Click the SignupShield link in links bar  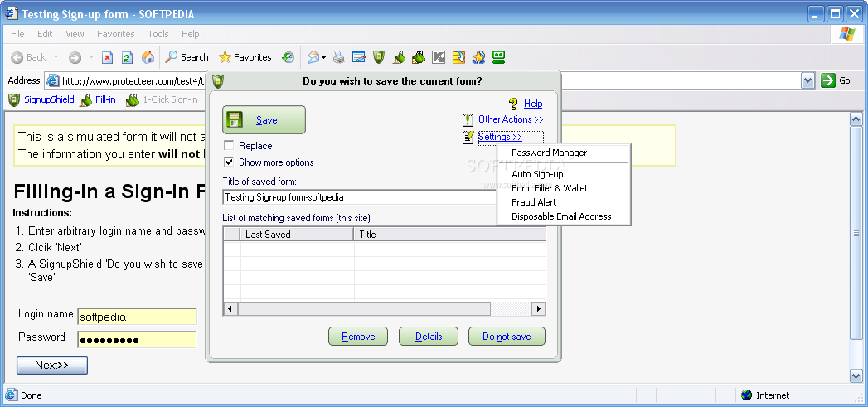49,99
